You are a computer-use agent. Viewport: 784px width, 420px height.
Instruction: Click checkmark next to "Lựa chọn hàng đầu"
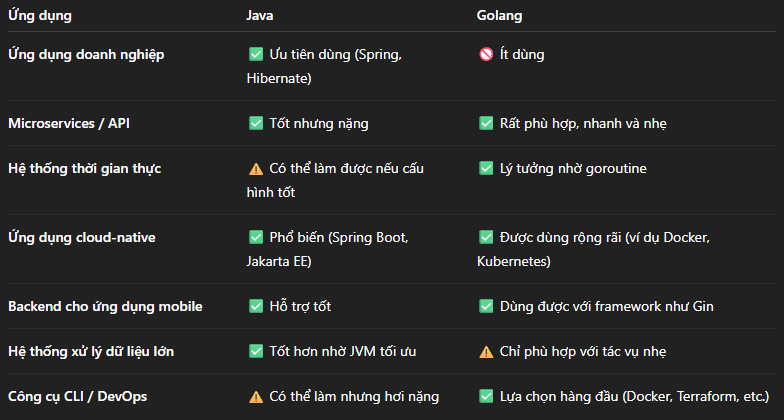(x=486, y=397)
